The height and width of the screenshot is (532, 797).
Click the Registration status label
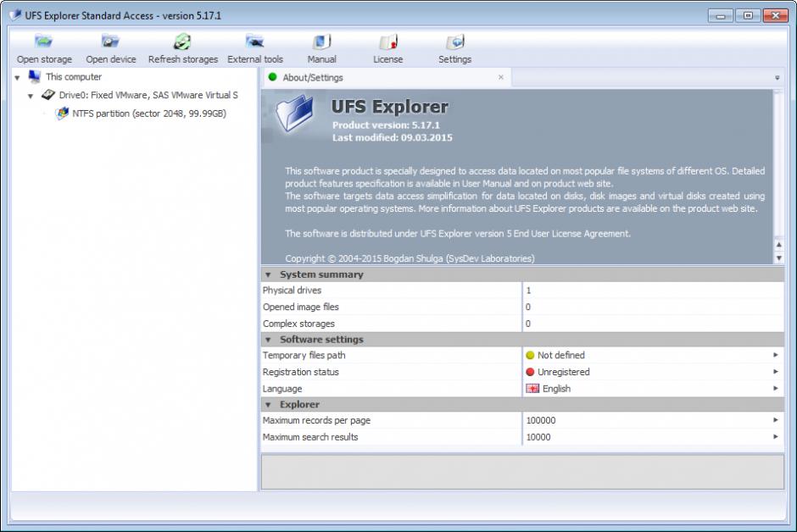(300, 372)
